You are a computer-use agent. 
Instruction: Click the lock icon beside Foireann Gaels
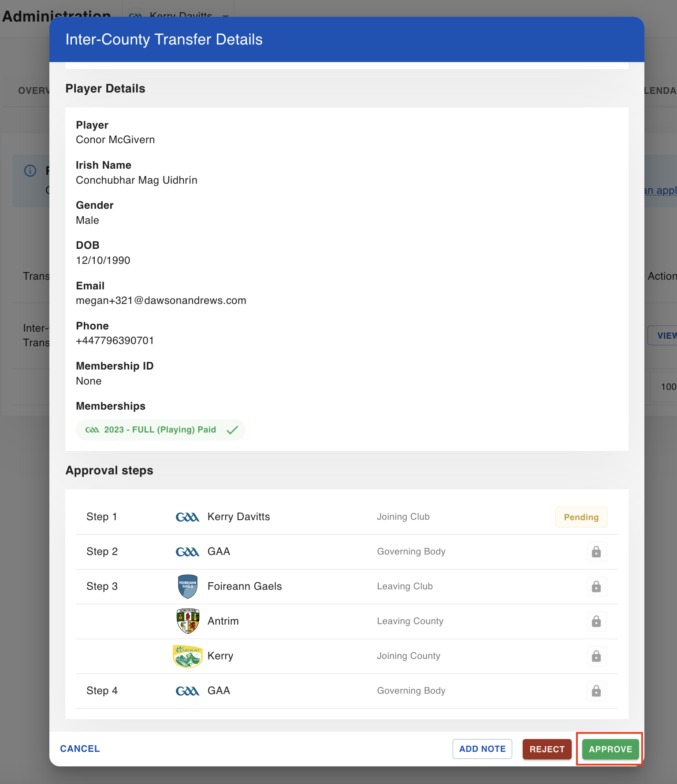point(596,587)
